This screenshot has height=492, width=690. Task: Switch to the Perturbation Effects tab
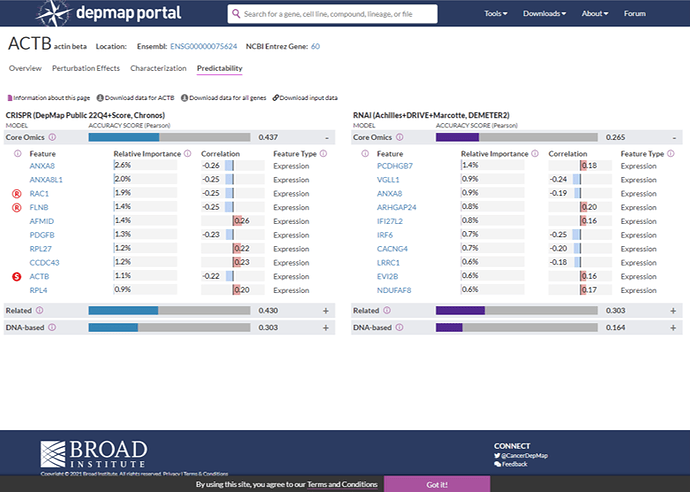[86, 68]
